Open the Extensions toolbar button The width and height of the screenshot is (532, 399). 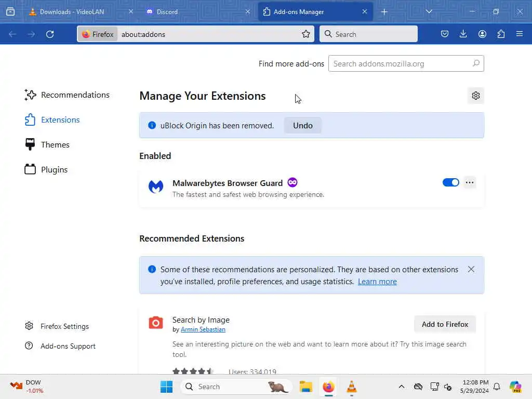click(x=501, y=34)
